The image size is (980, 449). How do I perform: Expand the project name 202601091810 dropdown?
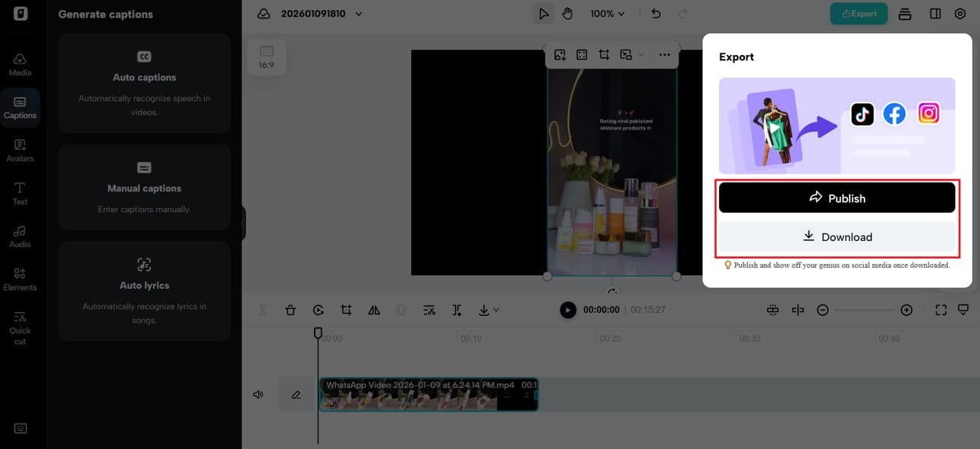pyautogui.click(x=359, y=14)
